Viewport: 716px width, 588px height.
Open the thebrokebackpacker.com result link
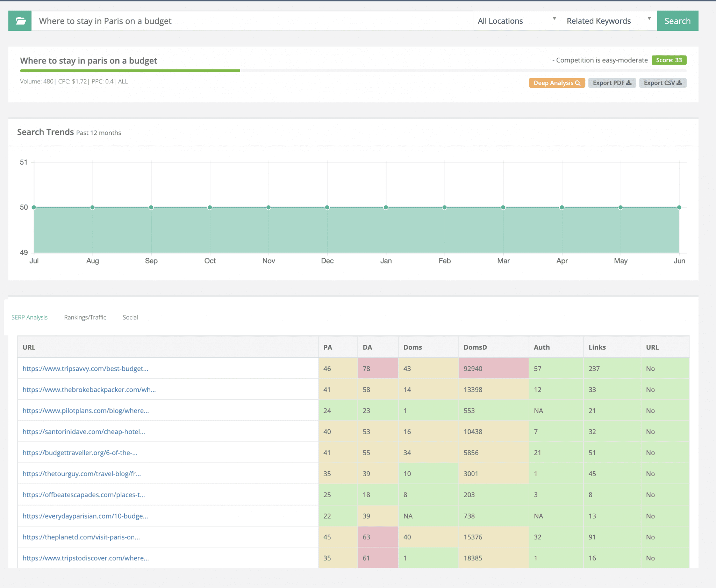pos(89,390)
